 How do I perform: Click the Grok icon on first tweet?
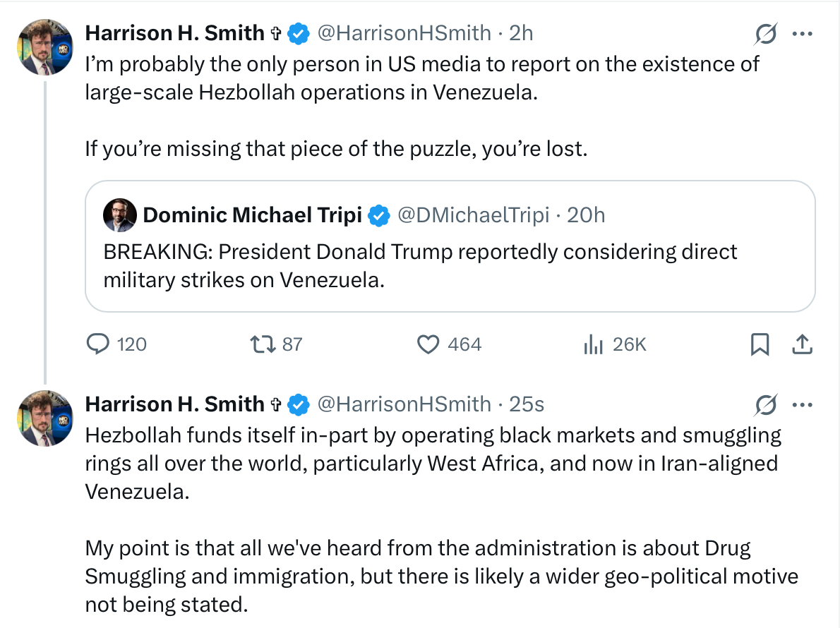pos(766,33)
